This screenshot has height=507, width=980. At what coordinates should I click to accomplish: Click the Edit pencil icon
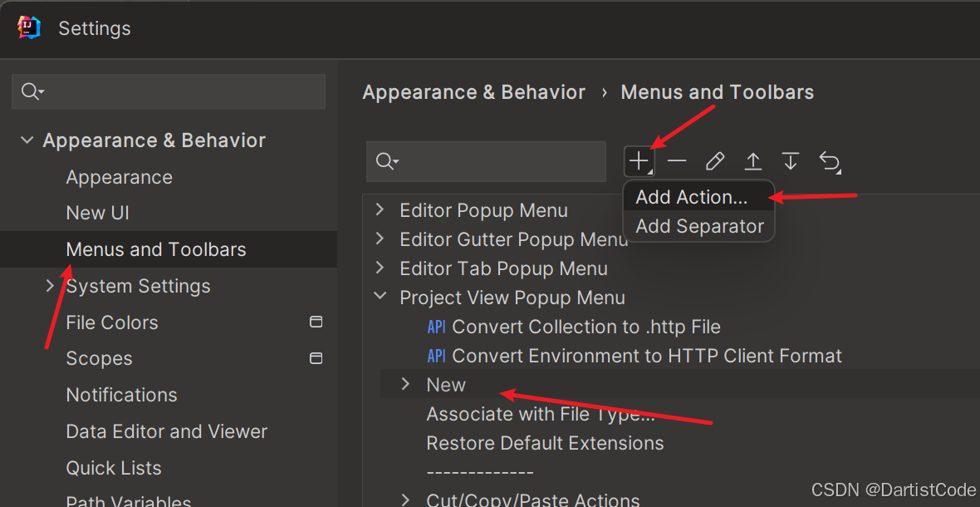click(714, 160)
